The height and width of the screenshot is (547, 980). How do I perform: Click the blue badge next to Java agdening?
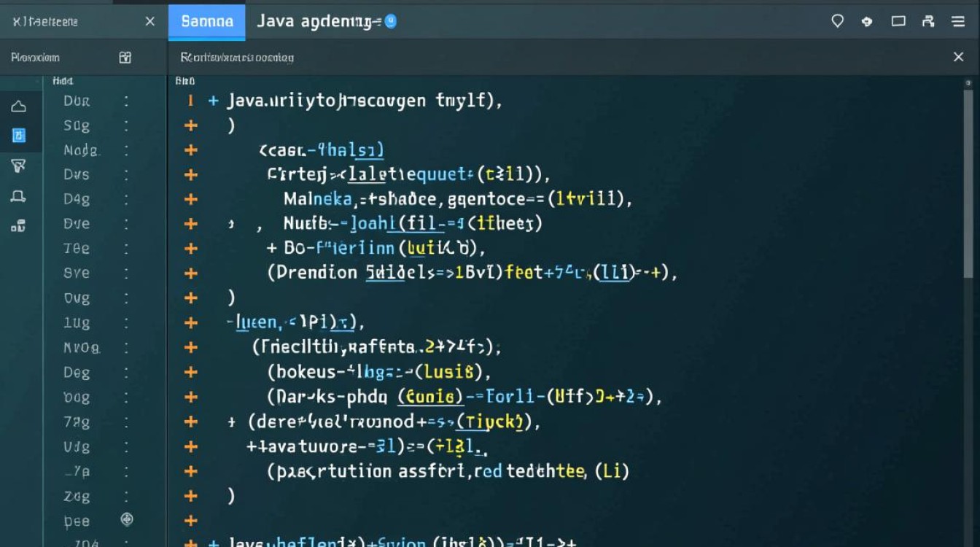[391, 21]
